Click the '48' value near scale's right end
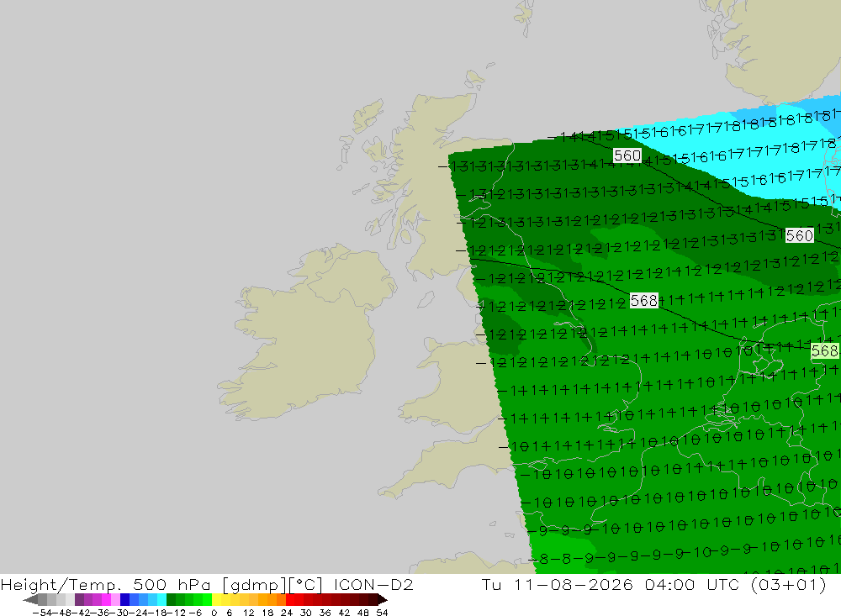Screen dimensions: 841x616 pos(362,613)
